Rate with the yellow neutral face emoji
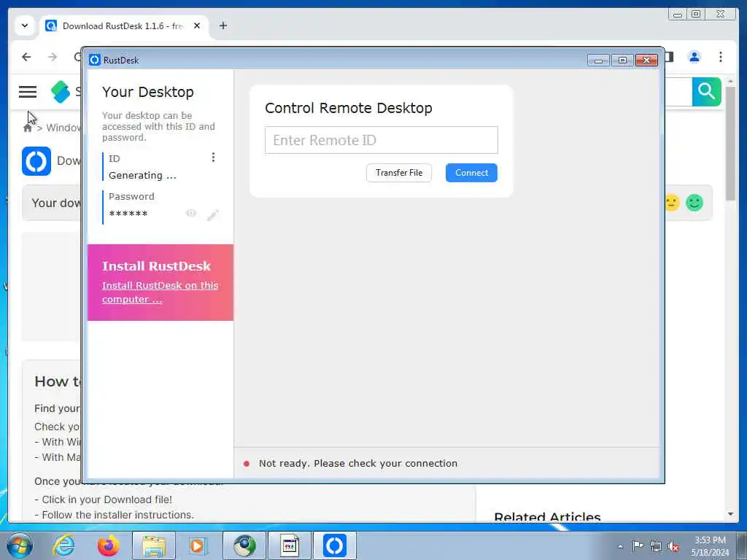This screenshot has height=560, width=747. coord(671,203)
